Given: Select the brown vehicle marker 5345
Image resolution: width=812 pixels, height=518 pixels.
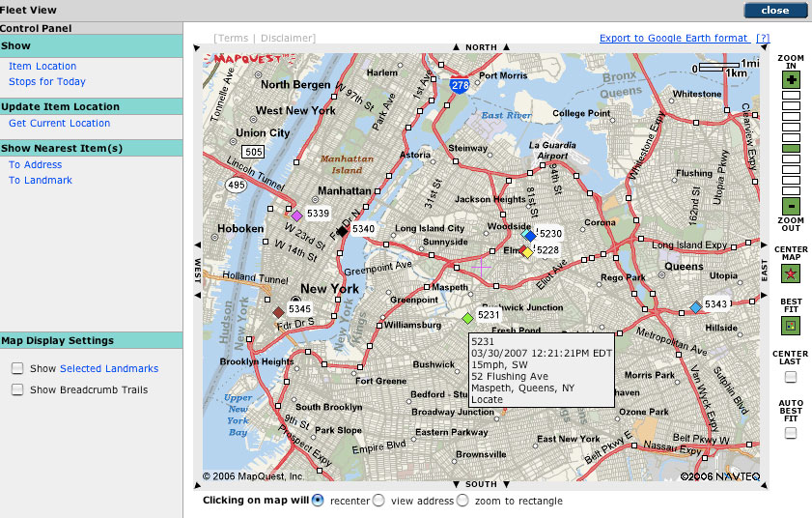Looking at the screenshot, I should (279, 312).
